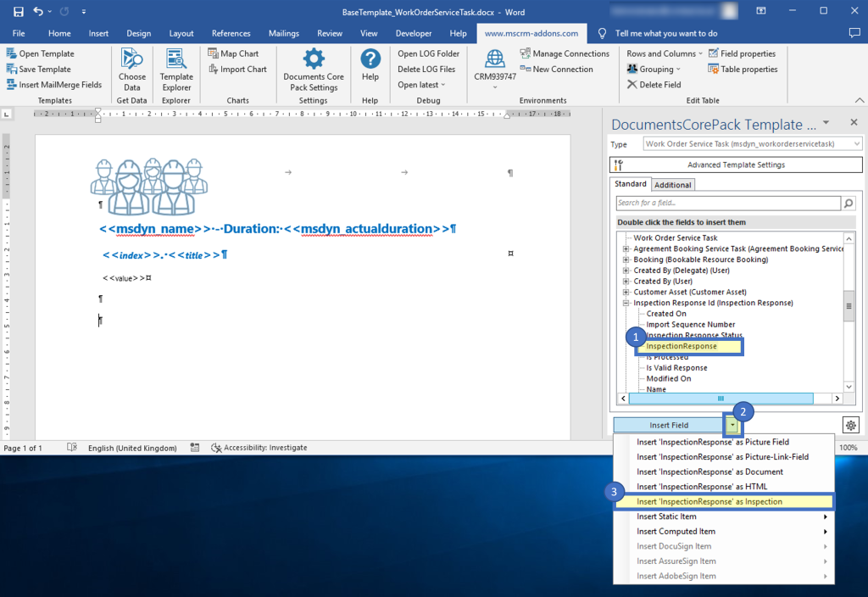The height and width of the screenshot is (597, 868).
Task: Open the Choose Data tool
Action: coord(131,70)
